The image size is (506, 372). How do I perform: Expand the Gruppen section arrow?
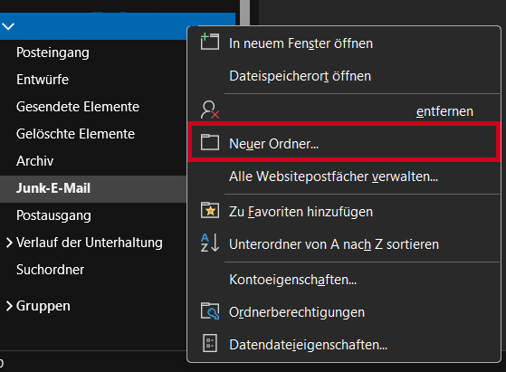(x=9, y=306)
